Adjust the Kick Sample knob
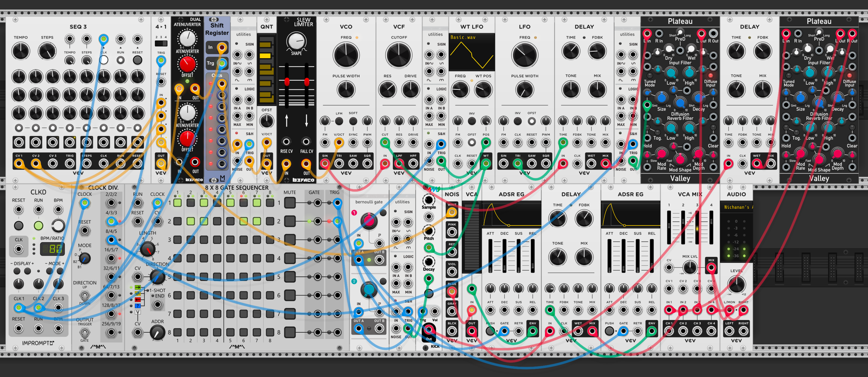Screen dimensions: 868x377 click(x=428, y=200)
